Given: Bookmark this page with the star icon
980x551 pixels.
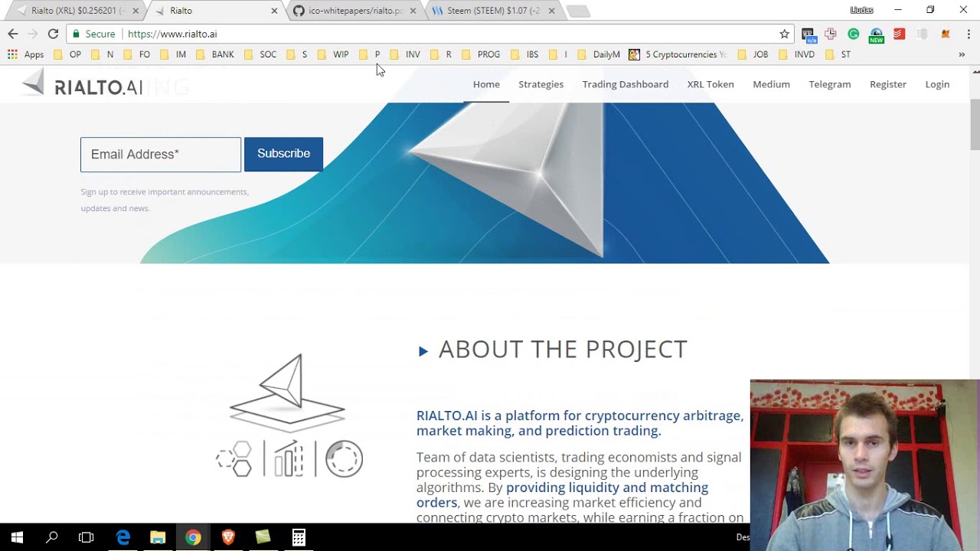Looking at the screenshot, I should click(x=784, y=34).
